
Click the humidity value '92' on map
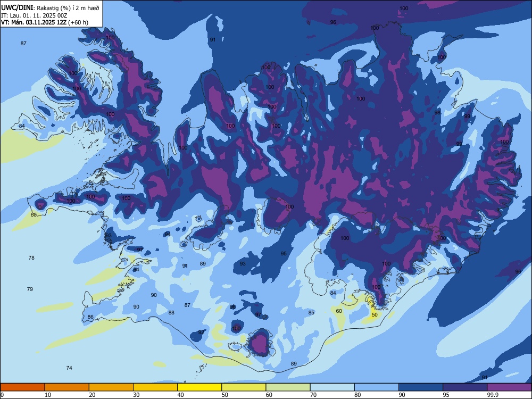coord(201,332)
